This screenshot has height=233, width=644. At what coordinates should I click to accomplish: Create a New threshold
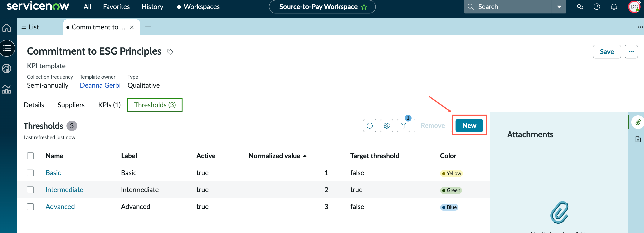point(469,125)
